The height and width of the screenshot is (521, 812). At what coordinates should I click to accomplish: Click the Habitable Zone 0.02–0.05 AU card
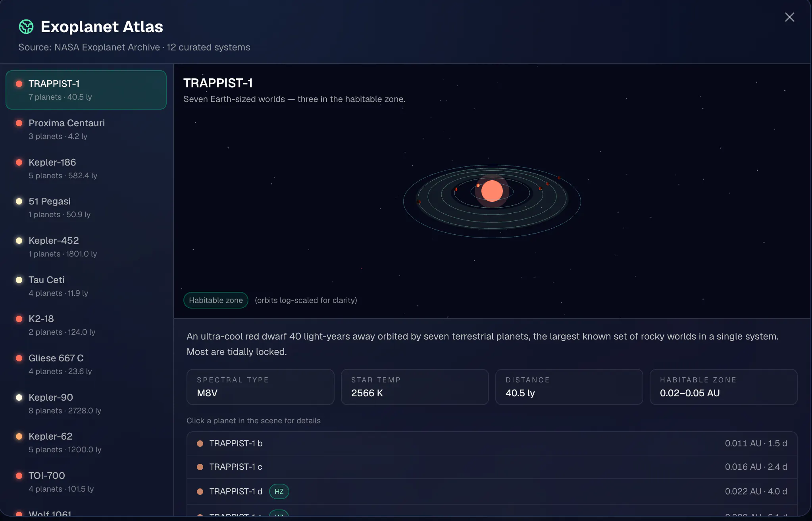pos(723,387)
